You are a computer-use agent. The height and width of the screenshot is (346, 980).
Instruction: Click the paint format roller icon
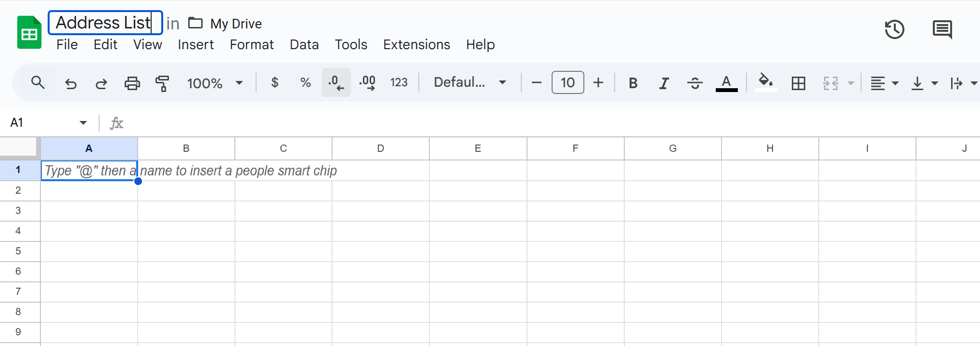pos(162,83)
